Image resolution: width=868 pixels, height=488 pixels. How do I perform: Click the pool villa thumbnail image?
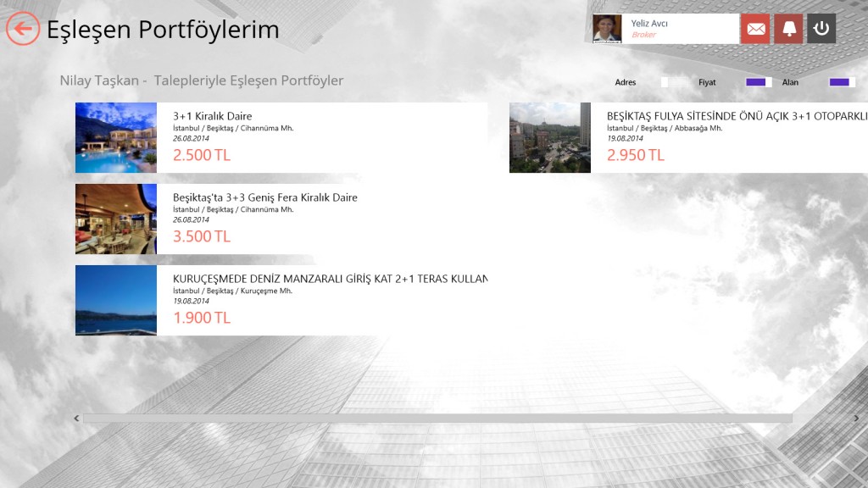116,137
